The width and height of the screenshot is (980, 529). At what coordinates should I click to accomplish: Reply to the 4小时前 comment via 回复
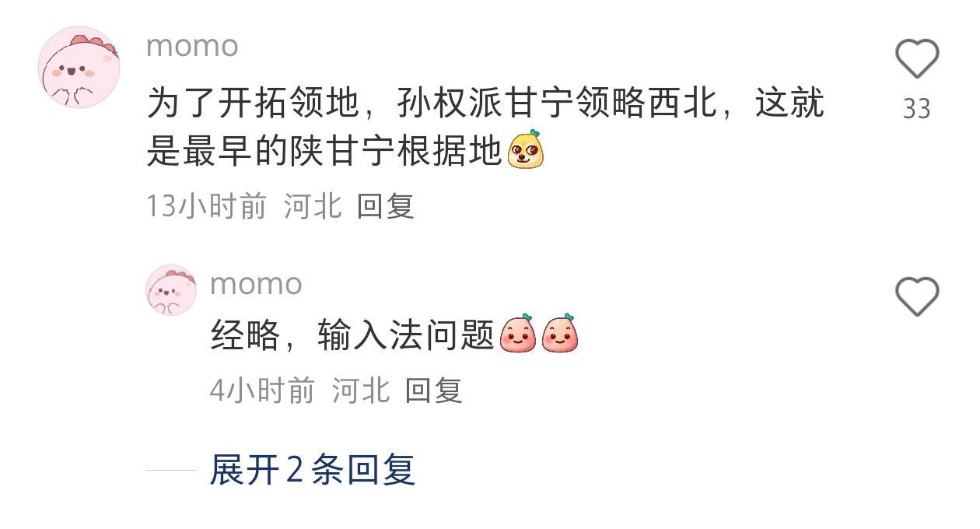(x=433, y=391)
